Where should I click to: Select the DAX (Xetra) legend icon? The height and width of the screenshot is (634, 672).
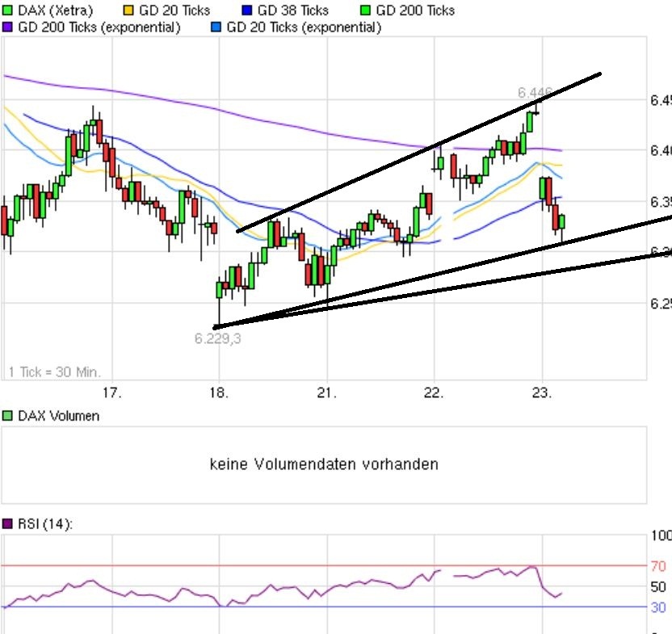8,10
